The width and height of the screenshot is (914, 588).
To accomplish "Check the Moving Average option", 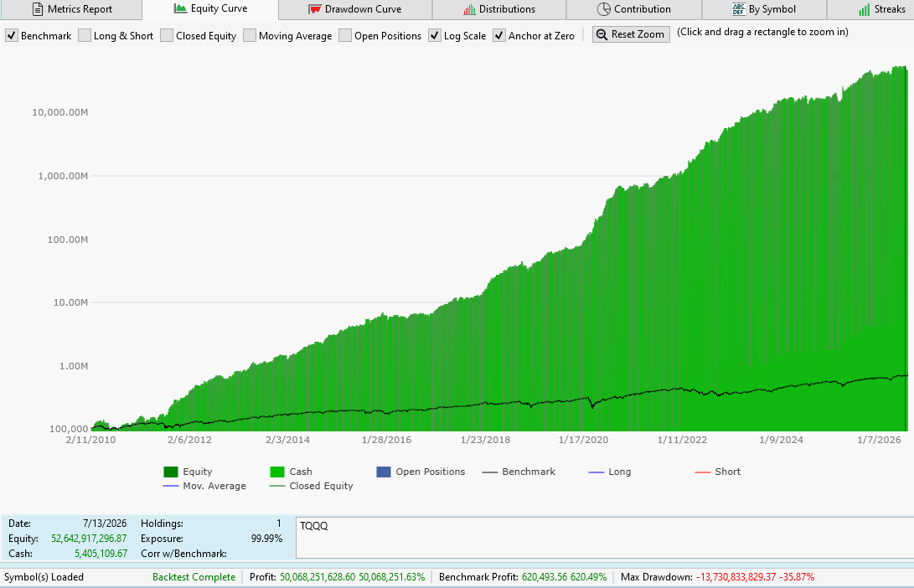I will pos(250,35).
